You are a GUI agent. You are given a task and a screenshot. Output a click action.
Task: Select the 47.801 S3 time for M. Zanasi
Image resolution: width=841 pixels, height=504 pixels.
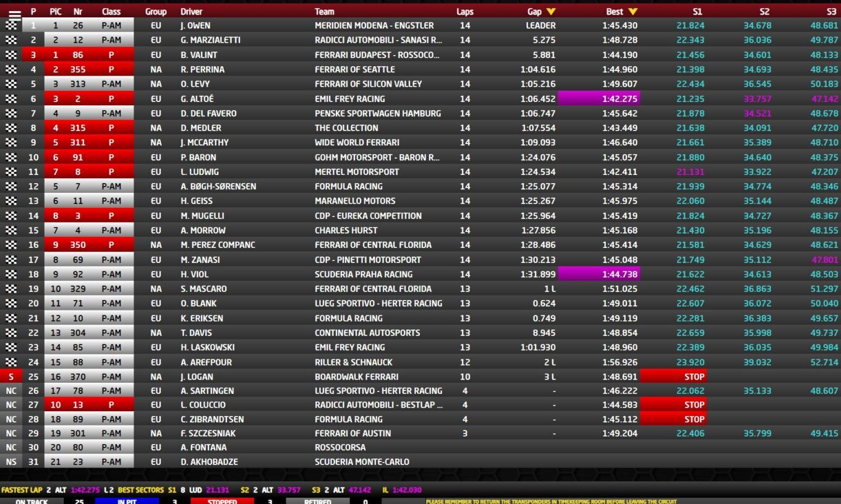tap(824, 260)
